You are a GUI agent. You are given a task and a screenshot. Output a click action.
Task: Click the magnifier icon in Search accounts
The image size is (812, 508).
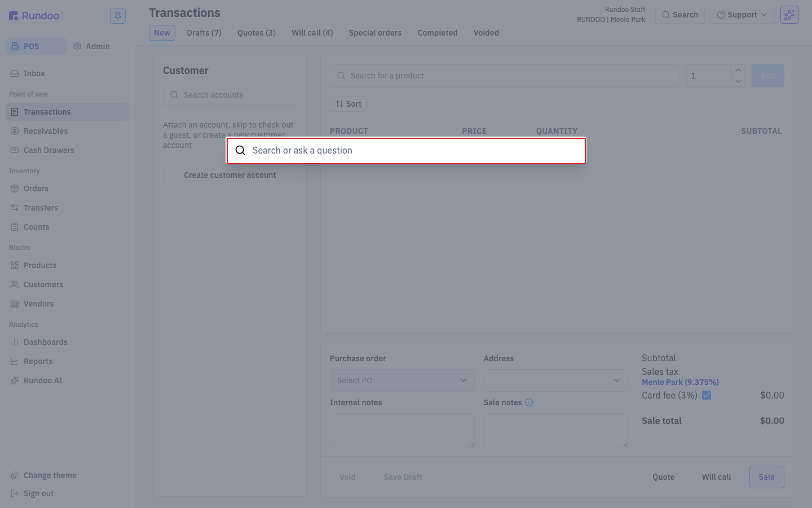(x=174, y=95)
